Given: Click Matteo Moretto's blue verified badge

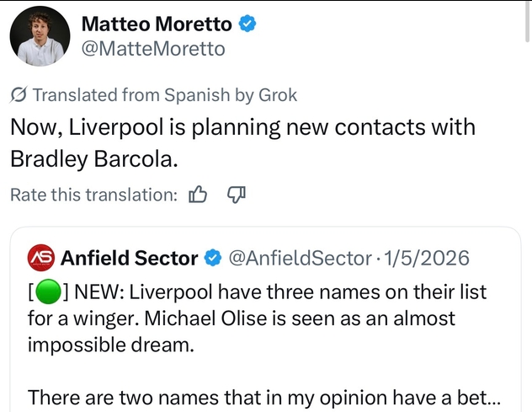Looking at the screenshot, I should tap(247, 24).
